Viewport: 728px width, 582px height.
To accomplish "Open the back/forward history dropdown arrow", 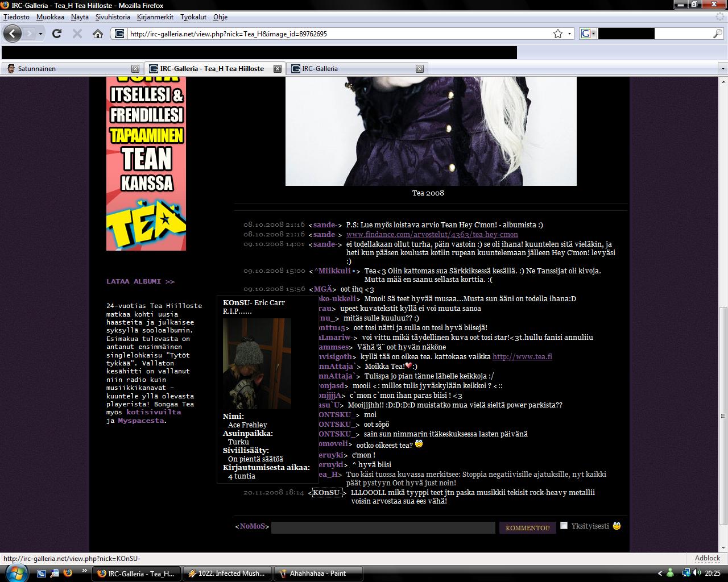I will pyautogui.click(x=40, y=34).
